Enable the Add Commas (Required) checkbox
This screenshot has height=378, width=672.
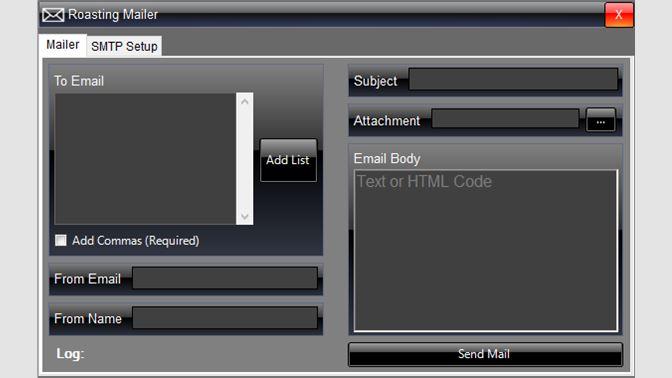pos(61,240)
